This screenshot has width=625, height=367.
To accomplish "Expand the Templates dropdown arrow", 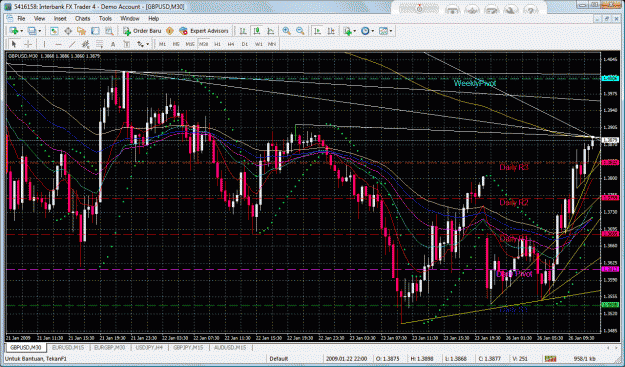I will 391,31.
